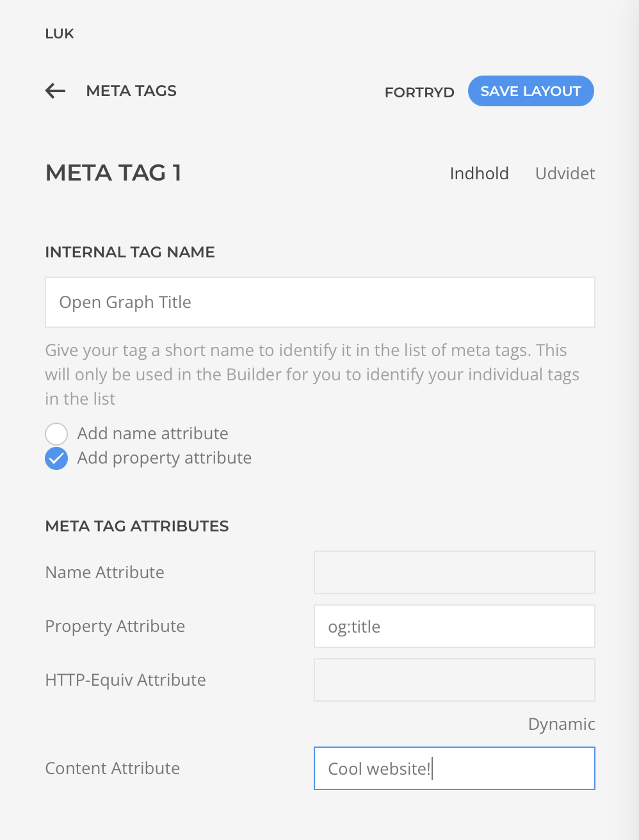Screen dimensions: 639x840
Task: Toggle the Add property attribute radio button
Action: (x=56, y=458)
